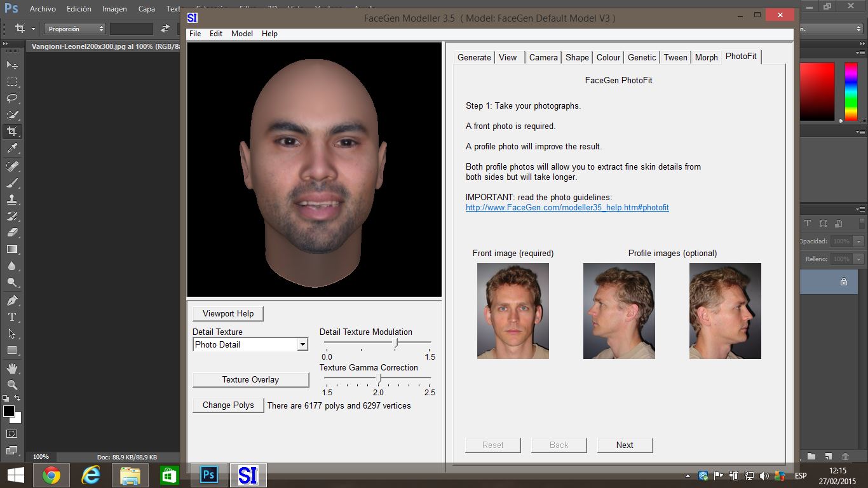868x488 pixels.
Task: Click the Texture Overlay button
Action: [250, 379]
